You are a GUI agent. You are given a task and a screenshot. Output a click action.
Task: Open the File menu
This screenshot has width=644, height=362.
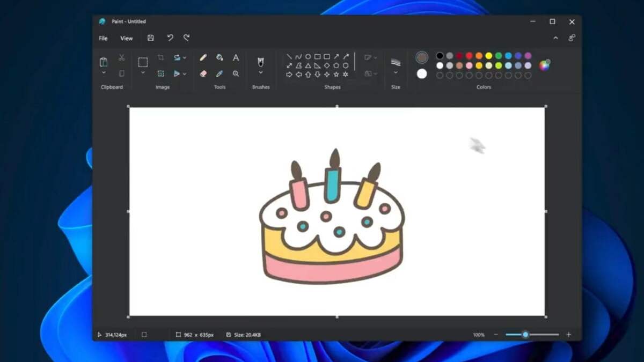pos(103,38)
